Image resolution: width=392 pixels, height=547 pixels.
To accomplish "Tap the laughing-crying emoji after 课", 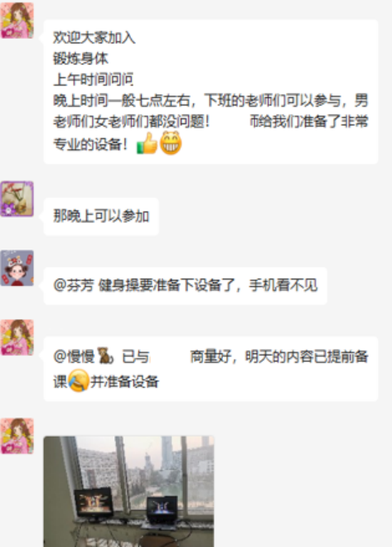I will tap(79, 381).
